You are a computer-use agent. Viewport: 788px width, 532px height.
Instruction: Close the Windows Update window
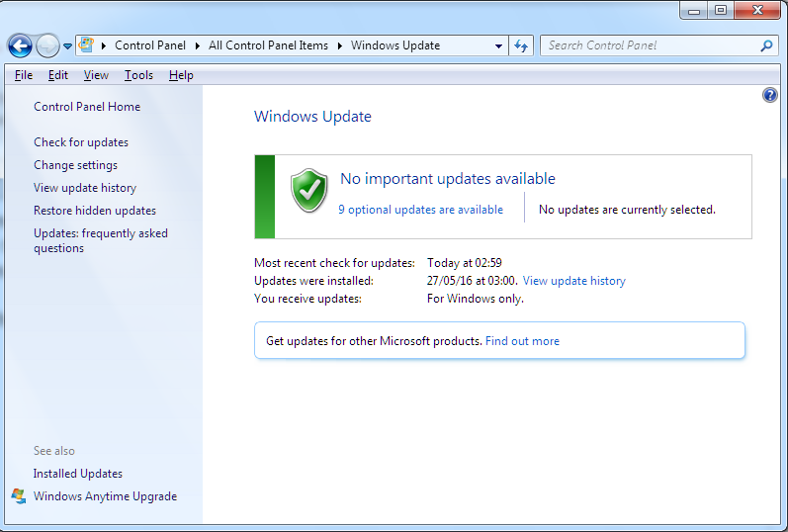(x=758, y=10)
